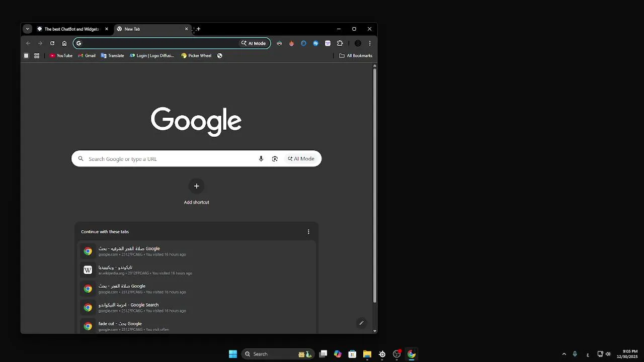This screenshot has height=362, width=644.
Task: Open the Extensions puzzle menu
Action: [340, 43]
